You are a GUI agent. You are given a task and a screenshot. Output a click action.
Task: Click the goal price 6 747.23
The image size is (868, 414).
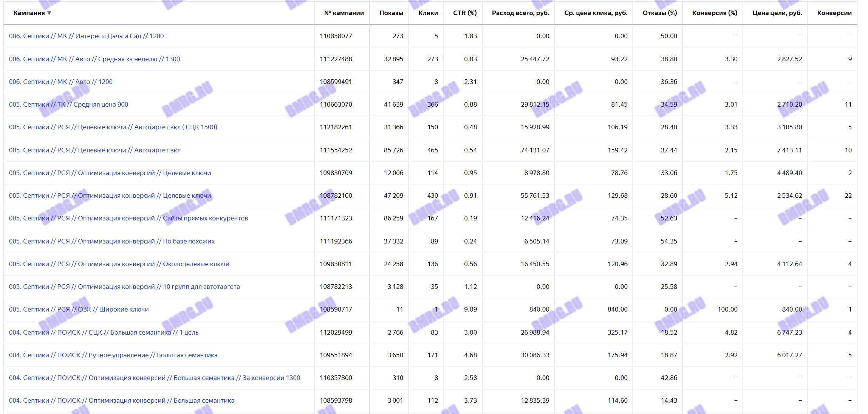[x=789, y=332]
